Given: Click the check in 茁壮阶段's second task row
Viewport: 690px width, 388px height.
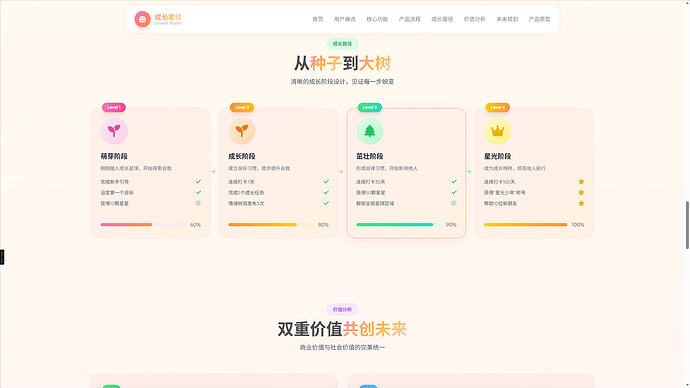Looking at the screenshot, I should pos(454,192).
